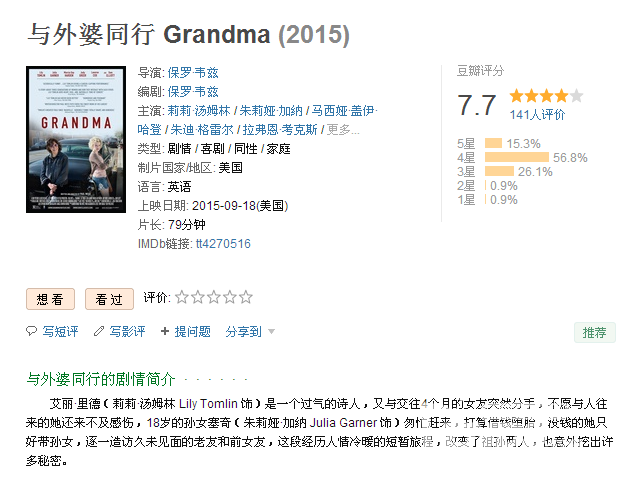The height and width of the screenshot is (488, 631).
Task: Open Julia Garner link in synopsis
Action: (343, 422)
